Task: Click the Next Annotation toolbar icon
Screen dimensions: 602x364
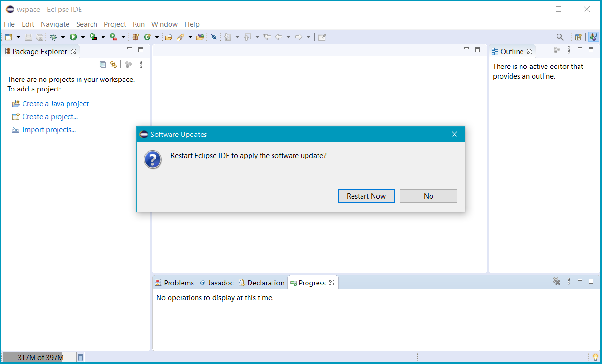Action: point(227,37)
